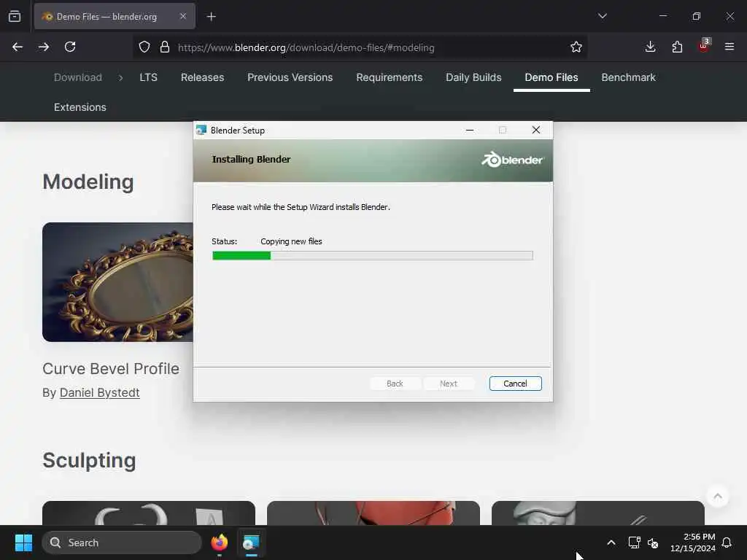Click the scroll-to-top round arrow button
The width and height of the screenshot is (747, 560).
point(718,497)
